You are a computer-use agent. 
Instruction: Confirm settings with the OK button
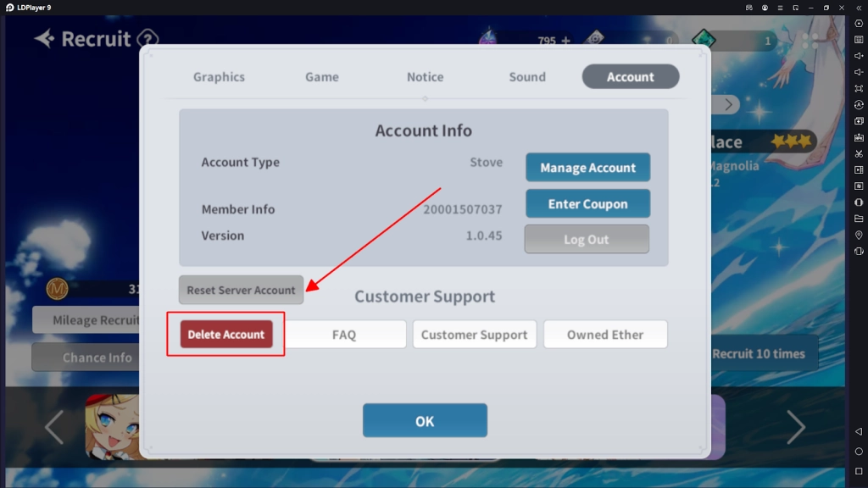coord(425,421)
